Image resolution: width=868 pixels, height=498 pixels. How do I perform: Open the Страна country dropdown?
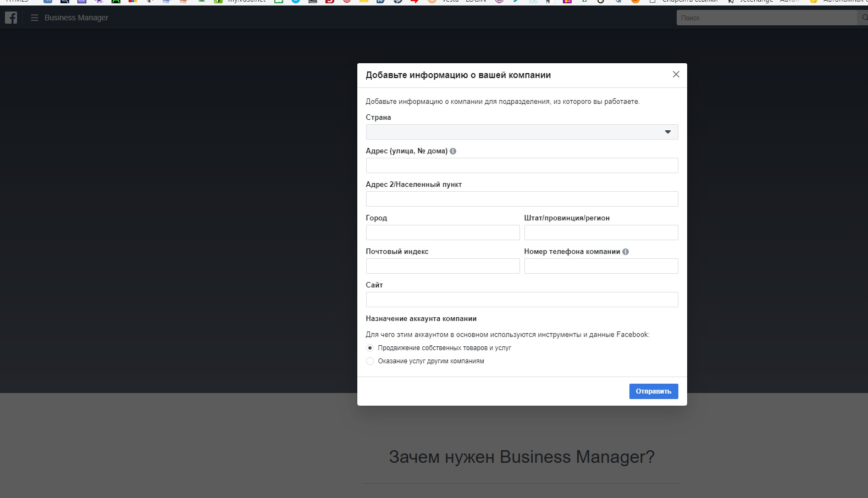tap(522, 132)
